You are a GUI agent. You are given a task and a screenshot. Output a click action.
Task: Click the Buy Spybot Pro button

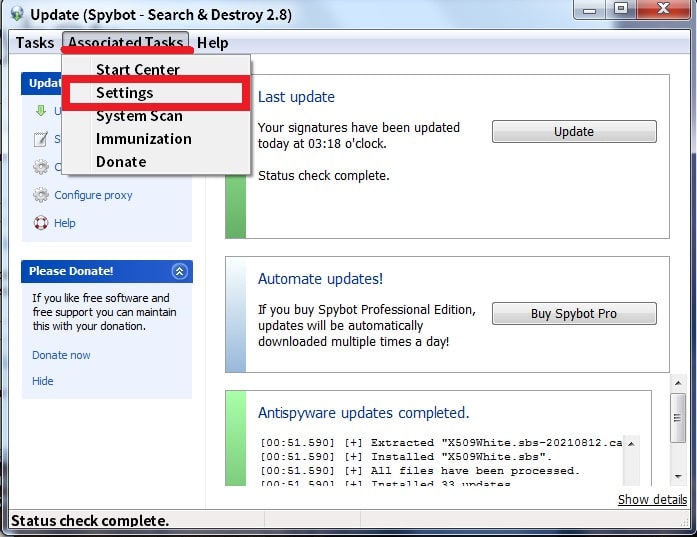click(x=574, y=313)
